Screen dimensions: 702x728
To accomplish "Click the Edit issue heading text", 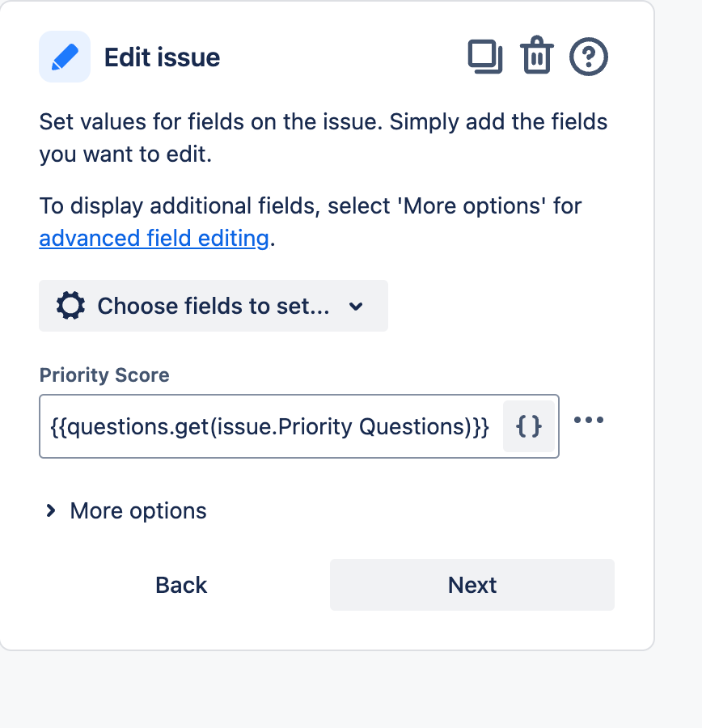I will [x=162, y=57].
